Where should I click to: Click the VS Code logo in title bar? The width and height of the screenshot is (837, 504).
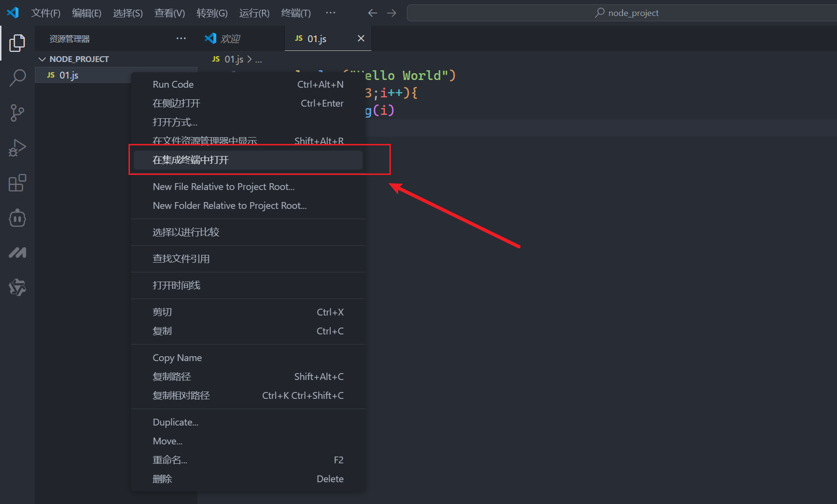[13, 13]
